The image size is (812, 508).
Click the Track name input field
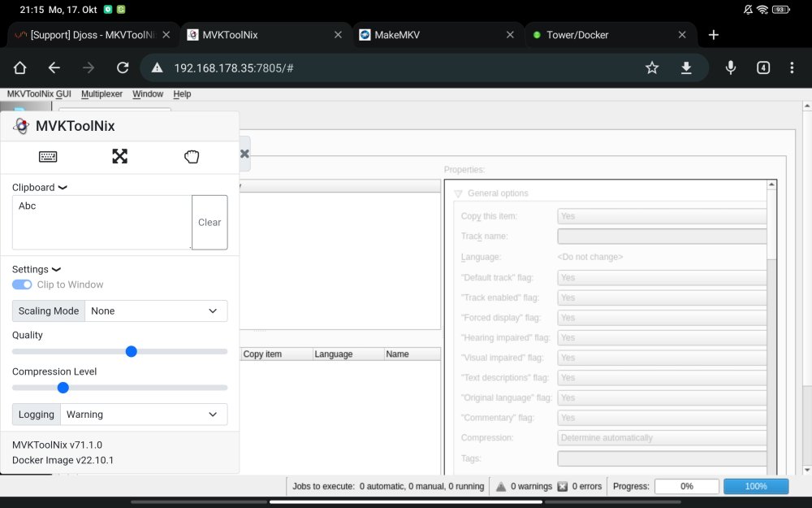coord(662,237)
